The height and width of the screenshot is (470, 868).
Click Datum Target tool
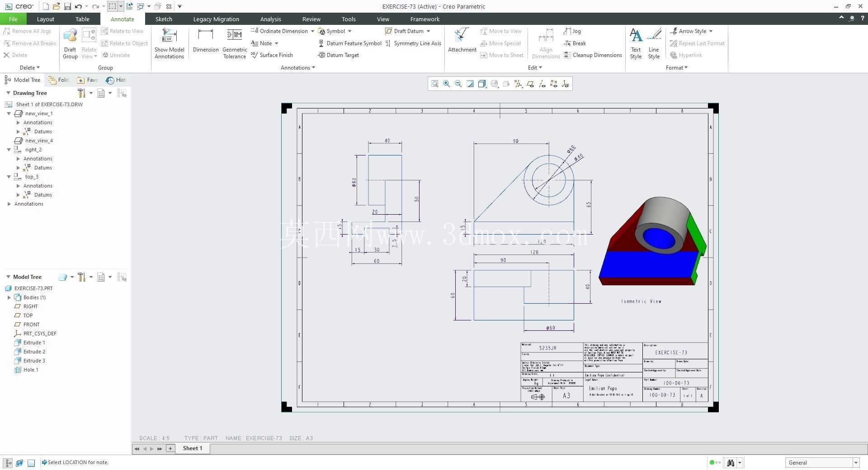coord(338,55)
